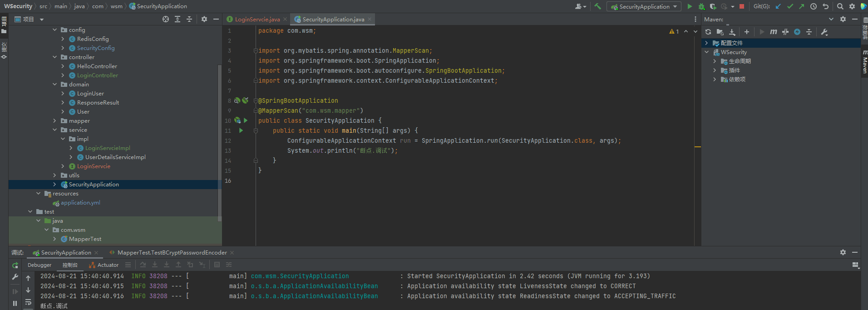Viewport: 868px width, 310px height.
Task: Click Execute Maven Goal 'm' icon
Action: 773,32
